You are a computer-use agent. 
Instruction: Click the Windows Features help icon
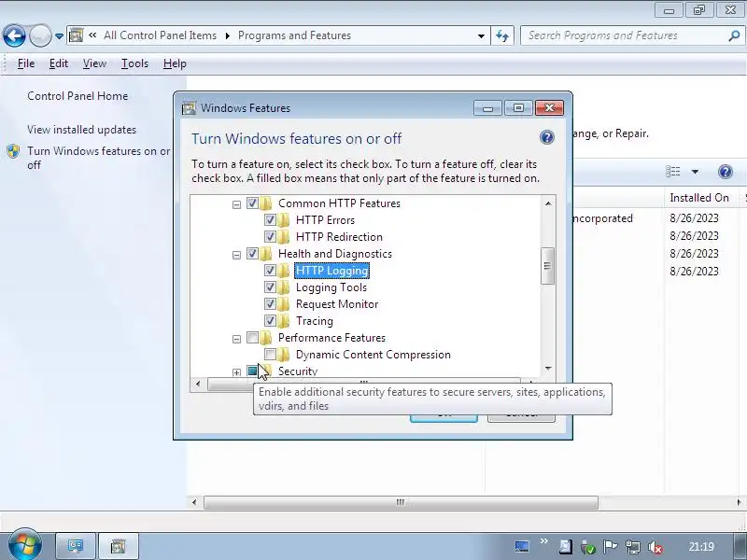(x=547, y=137)
